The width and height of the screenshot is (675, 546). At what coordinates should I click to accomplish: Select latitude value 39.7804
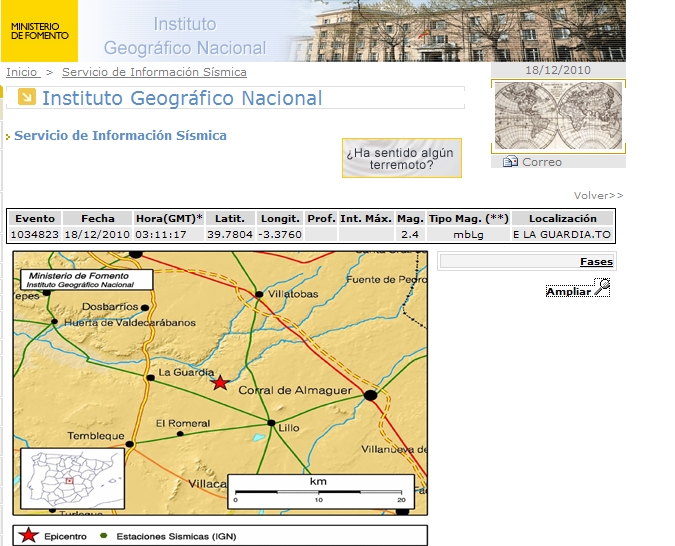[x=229, y=235]
